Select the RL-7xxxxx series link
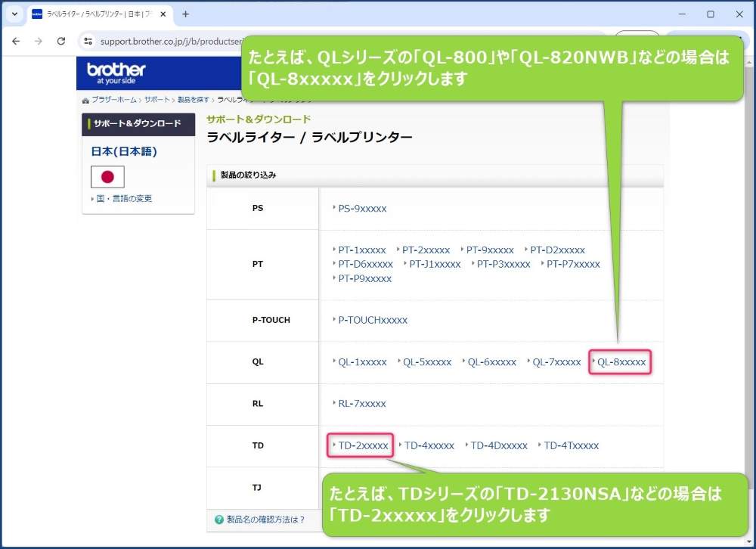 click(x=362, y=404)
